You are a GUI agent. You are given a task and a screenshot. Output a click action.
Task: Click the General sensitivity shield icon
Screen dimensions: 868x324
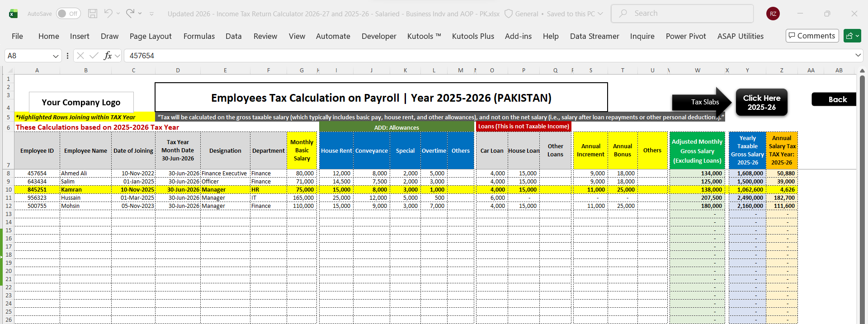509,14
